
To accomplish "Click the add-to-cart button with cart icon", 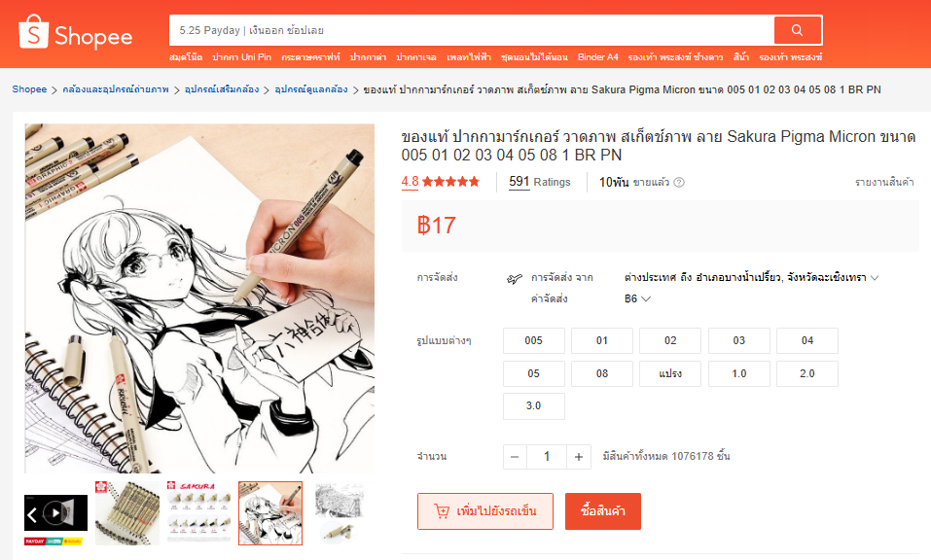I will click(485, 511).
